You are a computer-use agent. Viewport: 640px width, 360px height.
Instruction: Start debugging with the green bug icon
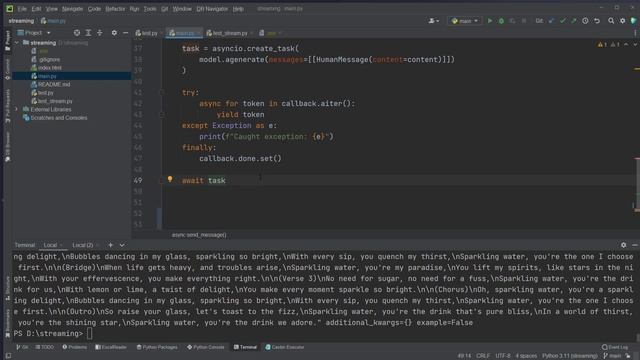(x=501, y=21)
